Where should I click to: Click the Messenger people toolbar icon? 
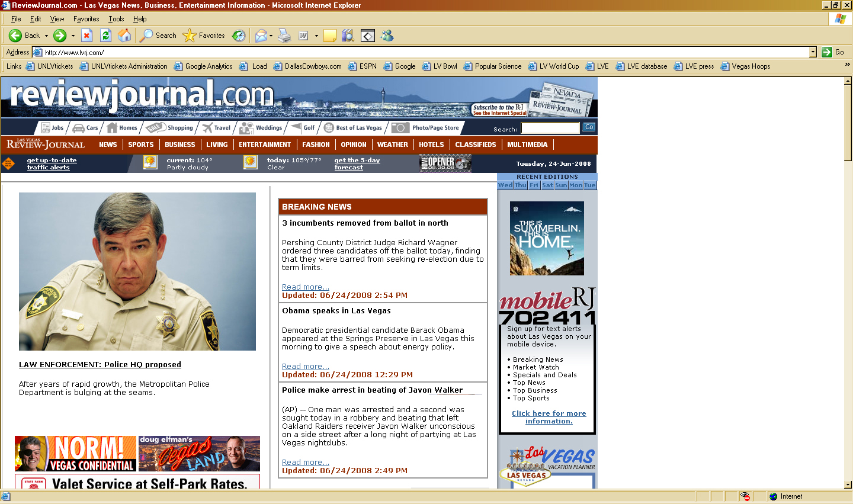click(387, 36)
